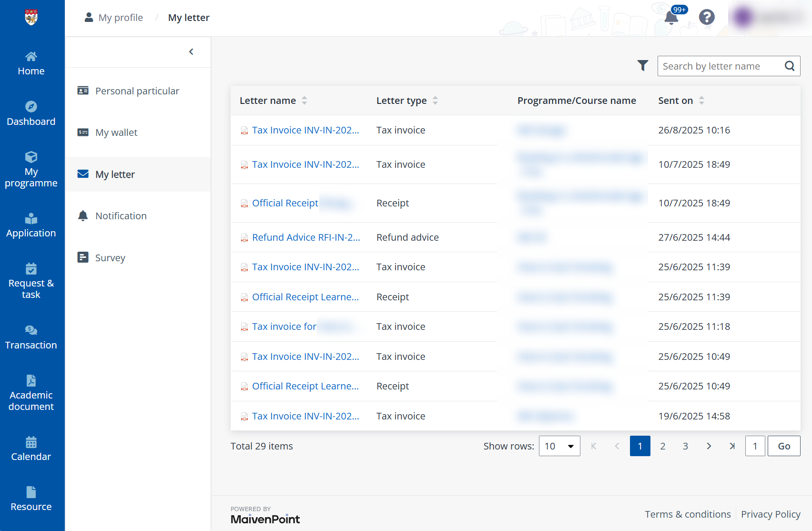812x531 pixels.
Task: Open Calendar from the sidebar
Action: 31,449
